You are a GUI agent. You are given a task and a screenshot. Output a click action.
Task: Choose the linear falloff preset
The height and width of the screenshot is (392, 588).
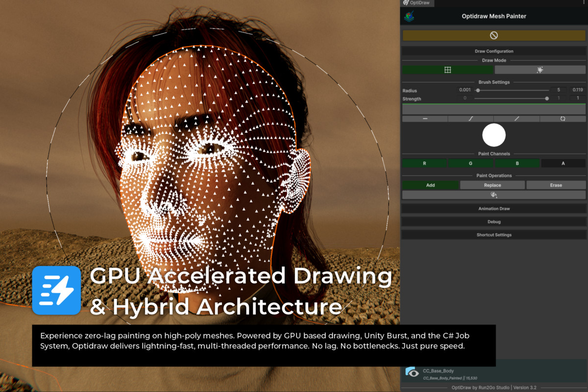tap(516, 119)
